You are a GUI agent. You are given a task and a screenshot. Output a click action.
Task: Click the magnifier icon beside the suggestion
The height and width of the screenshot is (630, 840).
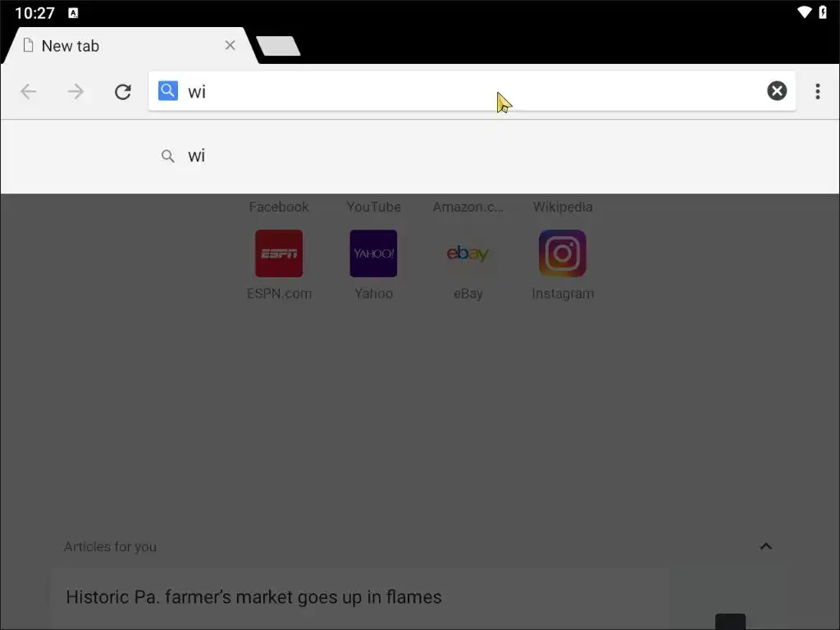(167, 156)
